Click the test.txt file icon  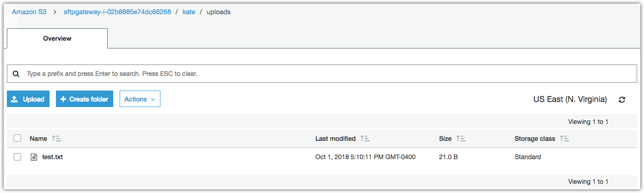33,157
